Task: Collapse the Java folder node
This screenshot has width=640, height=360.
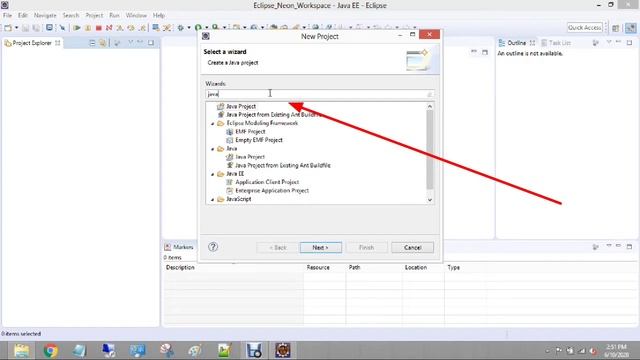Action: (x=212, y=149)
